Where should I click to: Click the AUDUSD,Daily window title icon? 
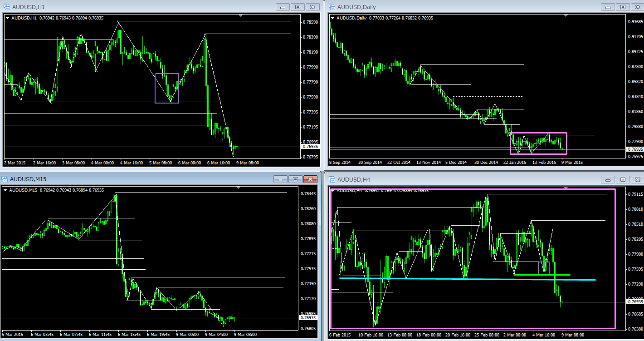332,7
